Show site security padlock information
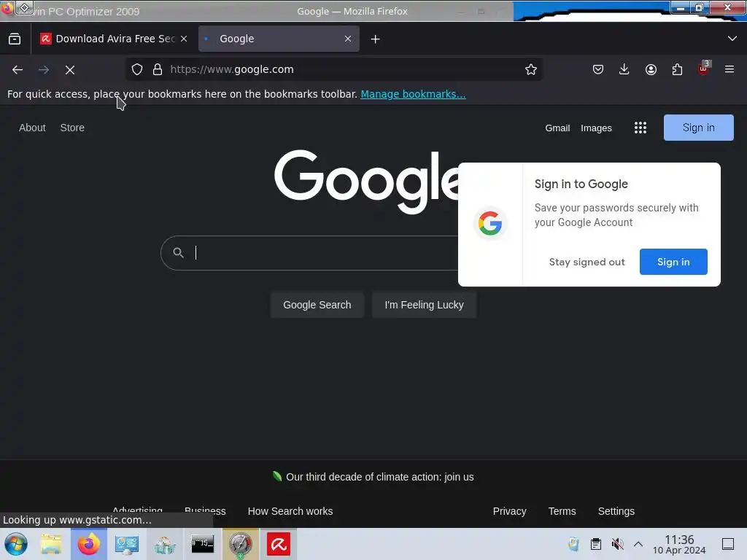This screenshot has width=747, height=560. 158,69
